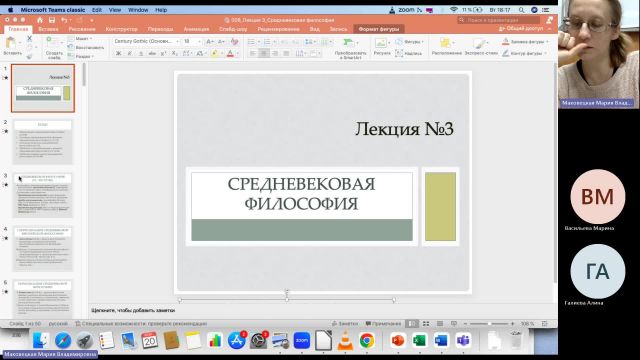Screen dimensions: 640x360
Task: Click the bulleted list icon
Action: click(x=251, y=42)
